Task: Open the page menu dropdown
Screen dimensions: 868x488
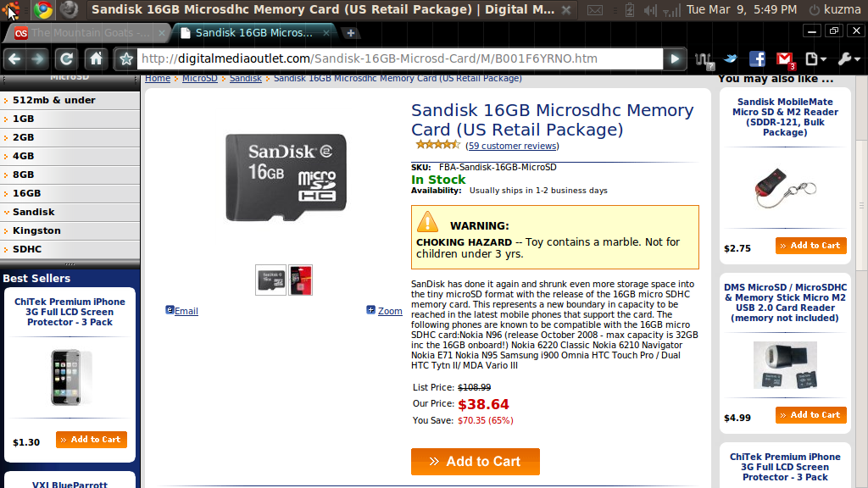Action: (815, 59)
